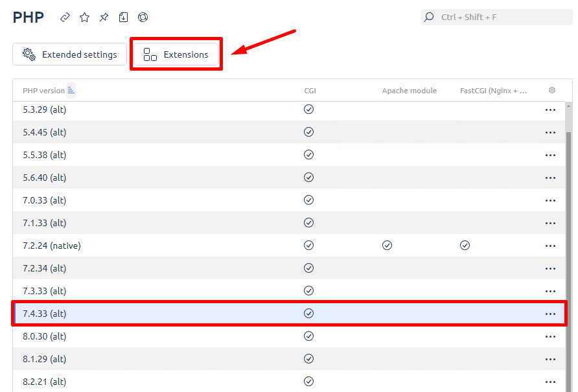Open actions menu for 8.1.29 (alt)
This screenshot has height=392, width=578.
point(550,359)
